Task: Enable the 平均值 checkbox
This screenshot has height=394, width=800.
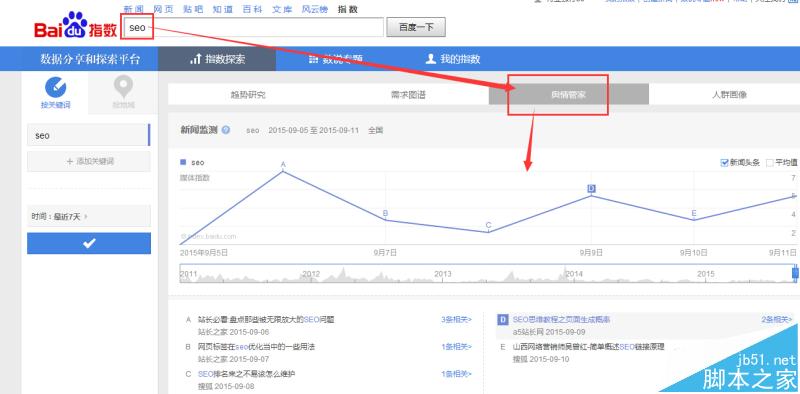Action: click(x=770, y=163)
